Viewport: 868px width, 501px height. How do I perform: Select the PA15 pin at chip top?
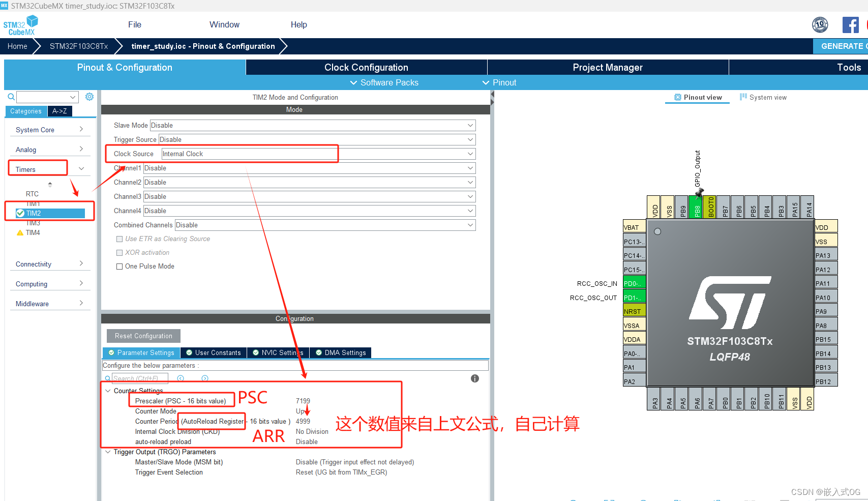click(794, 207)
